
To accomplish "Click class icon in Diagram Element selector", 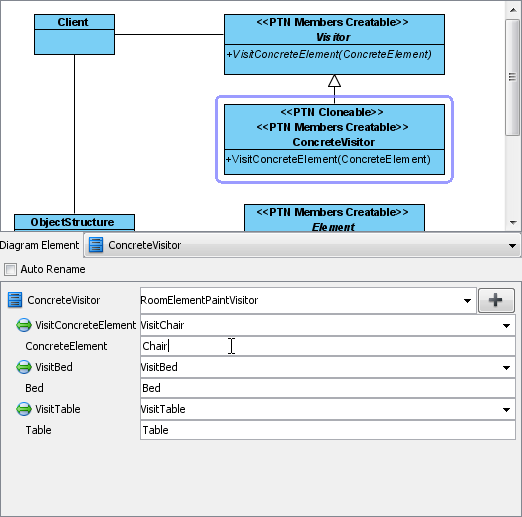I will pos(96,245).
